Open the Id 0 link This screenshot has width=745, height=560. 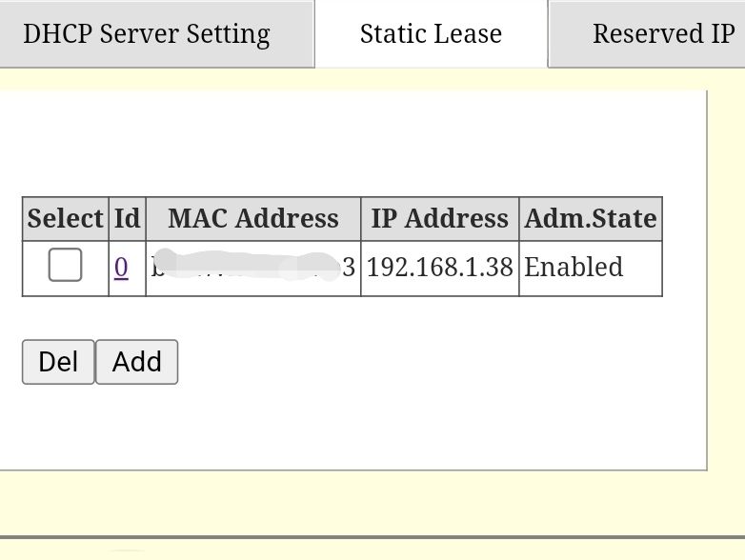pyautogui.click(x=121, y=268)
